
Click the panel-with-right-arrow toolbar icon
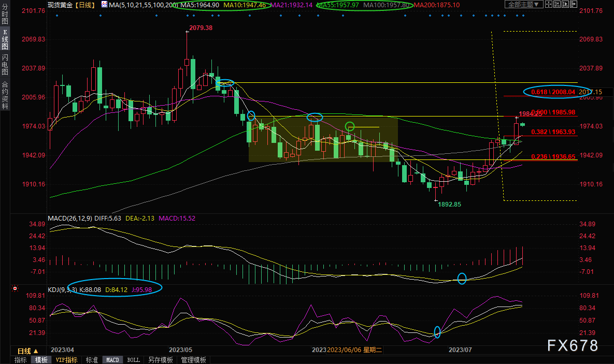[573, 4]
